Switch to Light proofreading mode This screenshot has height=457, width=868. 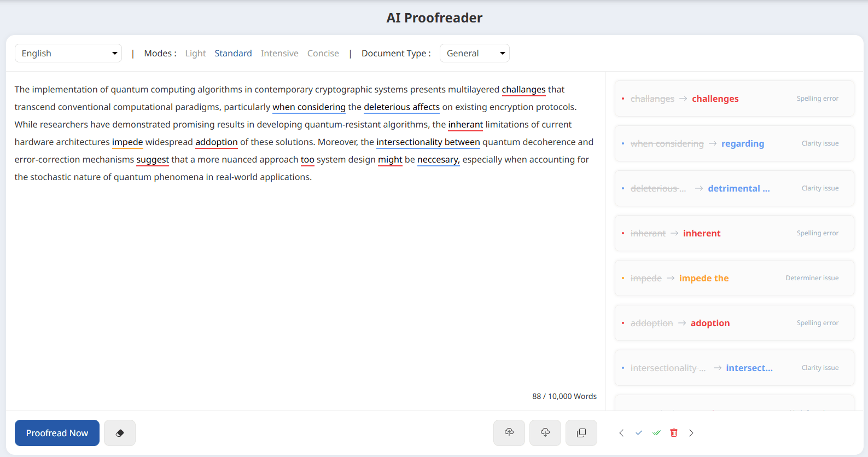(x=195, y=53)
